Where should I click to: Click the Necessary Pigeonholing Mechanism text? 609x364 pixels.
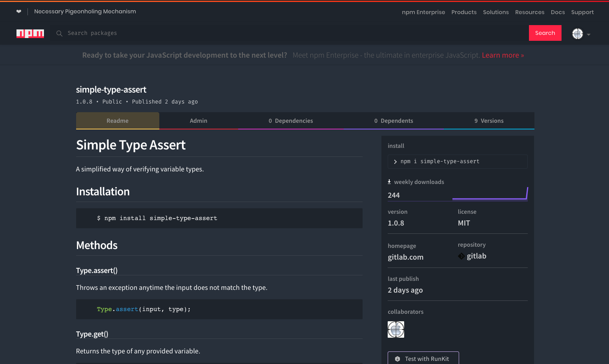point(85,11)
